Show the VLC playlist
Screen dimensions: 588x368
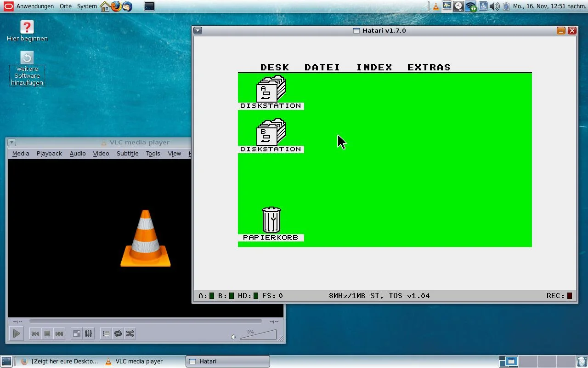pos(106,333)
